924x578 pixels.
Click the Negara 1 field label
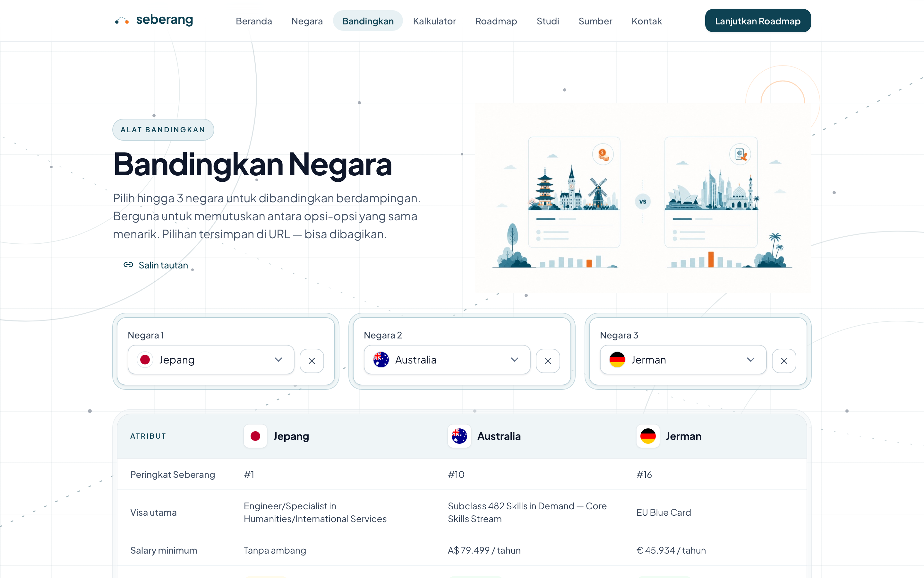coord(146,335)
